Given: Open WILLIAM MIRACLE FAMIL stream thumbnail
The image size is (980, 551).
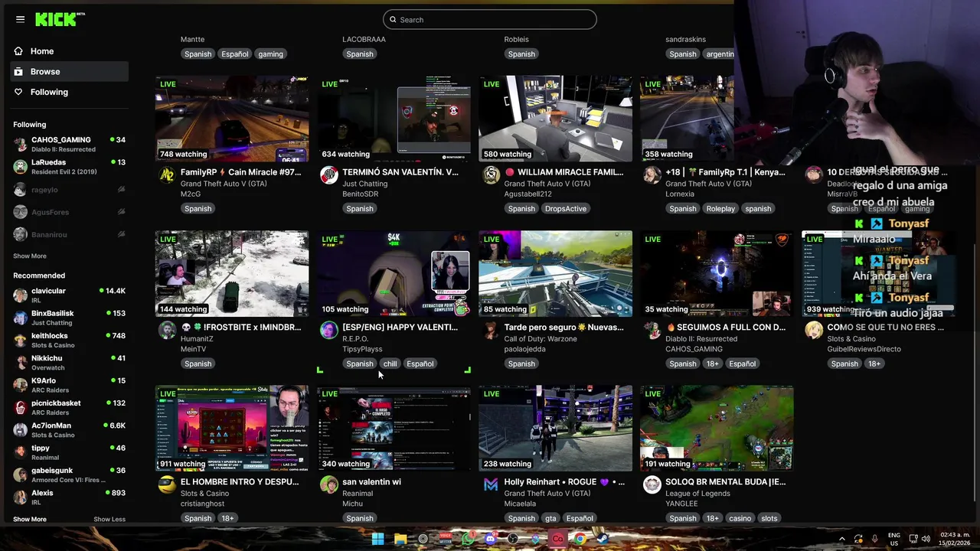Looking at the screenshot, I should pyautogui.click(x=555, y=119).
